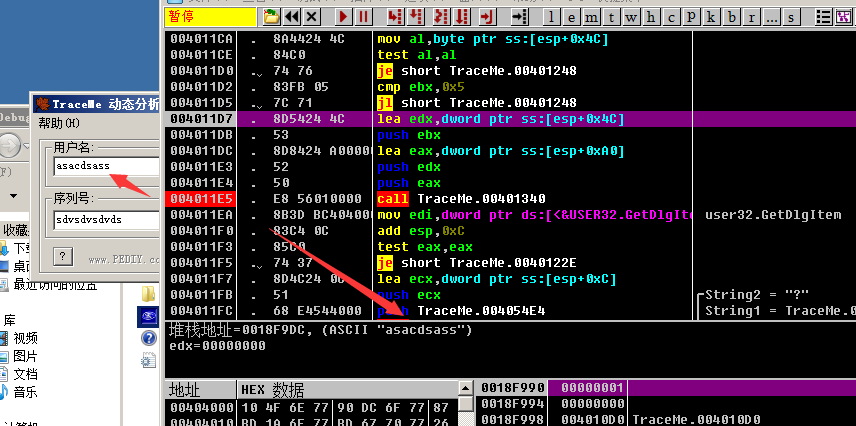Select 'jl short TraceMe.00401248' instruction
This screenshot has height=426, width=856.
pos(477,103)
